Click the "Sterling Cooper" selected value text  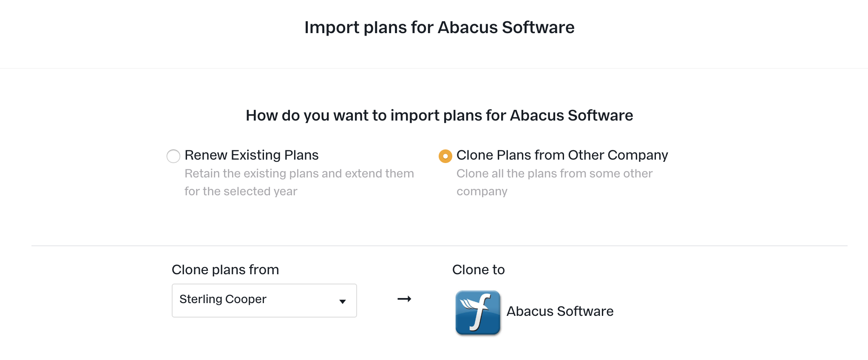point(223,299)
